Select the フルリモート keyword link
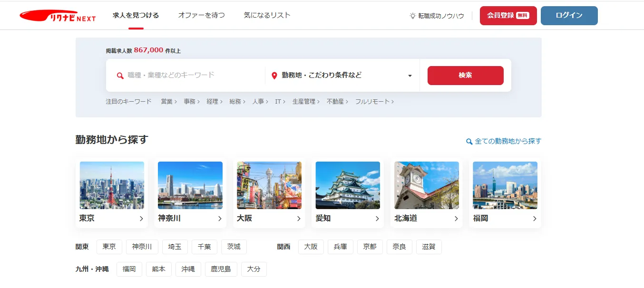 point(374,101)
